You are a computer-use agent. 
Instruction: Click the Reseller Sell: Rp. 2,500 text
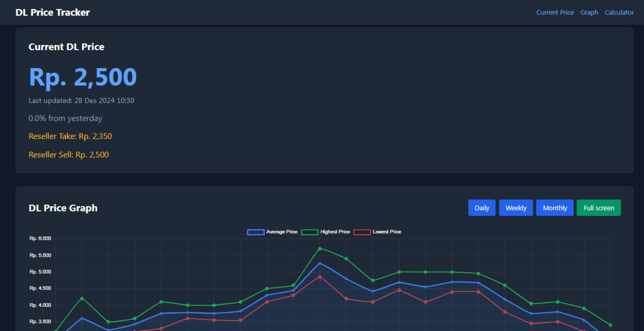(x=69, y=155)
